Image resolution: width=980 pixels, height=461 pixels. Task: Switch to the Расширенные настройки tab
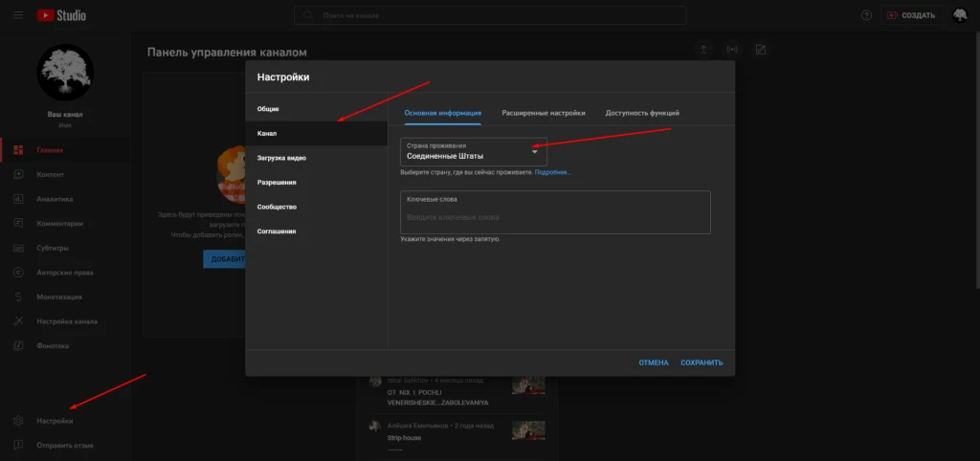click(544, 113)
